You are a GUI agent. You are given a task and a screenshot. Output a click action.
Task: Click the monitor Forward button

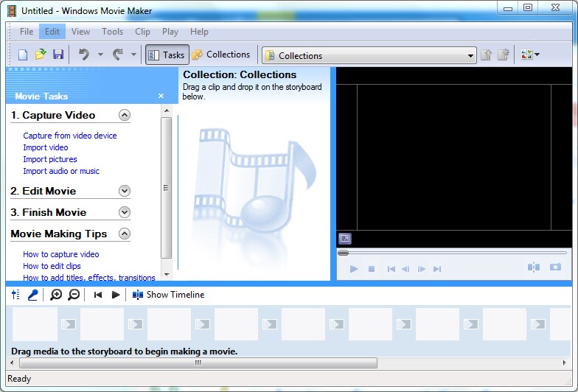pos(437,269)
